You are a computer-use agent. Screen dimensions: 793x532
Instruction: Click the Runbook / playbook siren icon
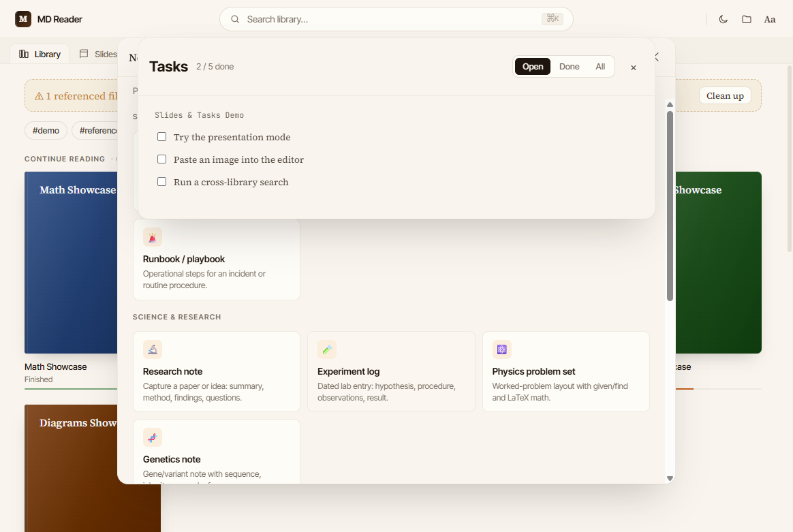(152, 237)
